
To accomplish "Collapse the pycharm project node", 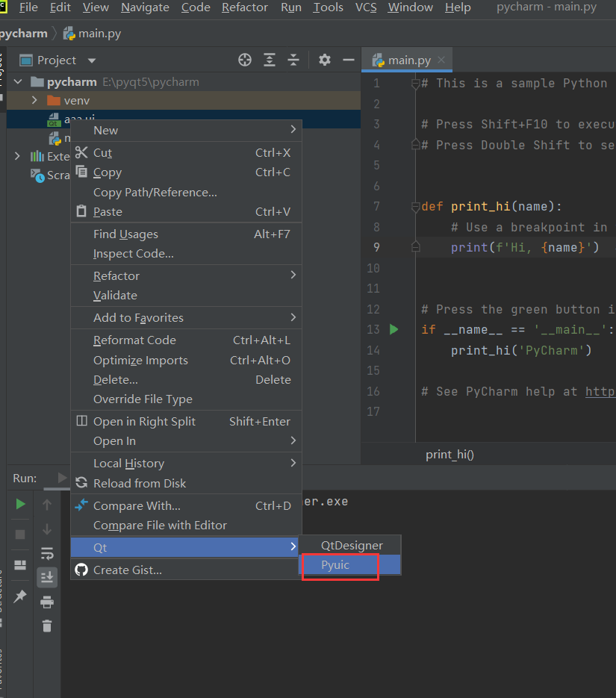I will point(17,81).
